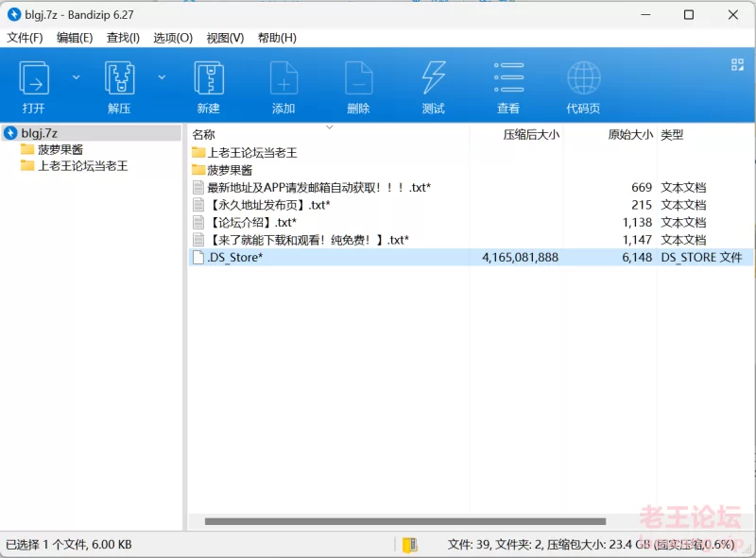This screenshot has width=756, height=558.
Task: Select 【来了就能下载和观看!纯免费!】.txt file
Action: tap(308, 240)
